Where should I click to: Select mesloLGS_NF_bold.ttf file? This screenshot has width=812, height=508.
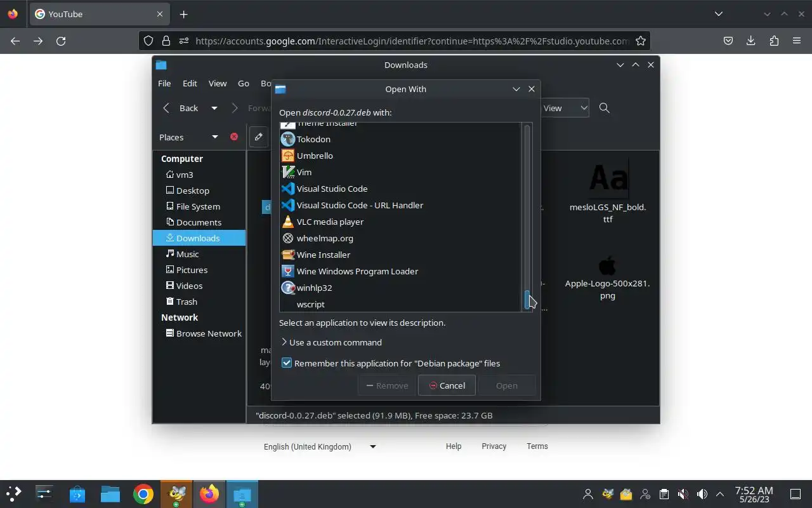(608, 191)
